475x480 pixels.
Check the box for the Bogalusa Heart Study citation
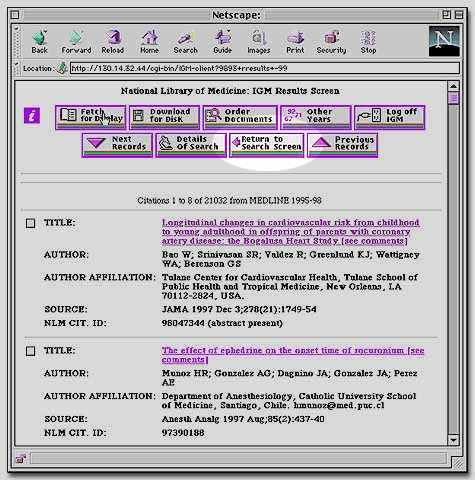30,223
